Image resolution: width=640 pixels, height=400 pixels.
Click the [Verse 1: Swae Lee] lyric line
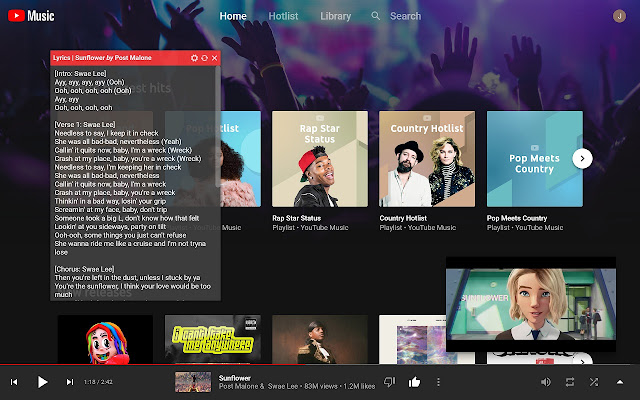85,124
